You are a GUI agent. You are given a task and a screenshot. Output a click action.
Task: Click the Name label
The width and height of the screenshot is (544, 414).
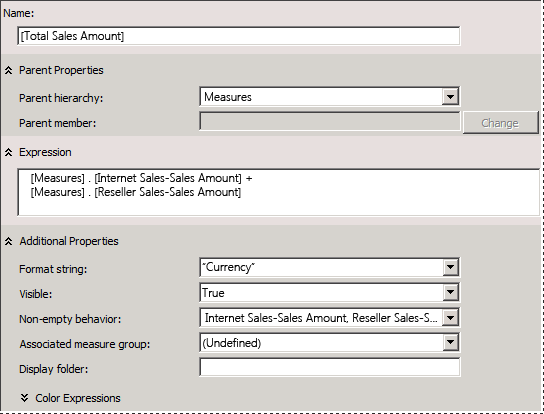point(19,13)
